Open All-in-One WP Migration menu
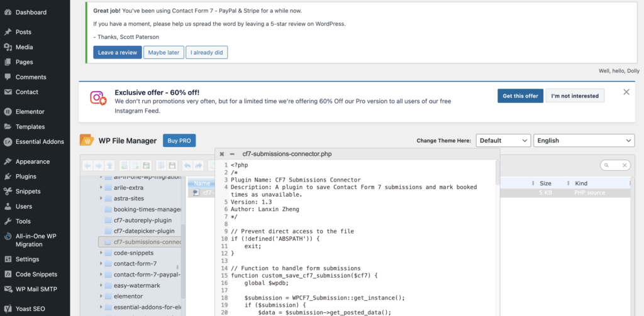The height and width of the screenshot is (316, 644). click(35, 240)
